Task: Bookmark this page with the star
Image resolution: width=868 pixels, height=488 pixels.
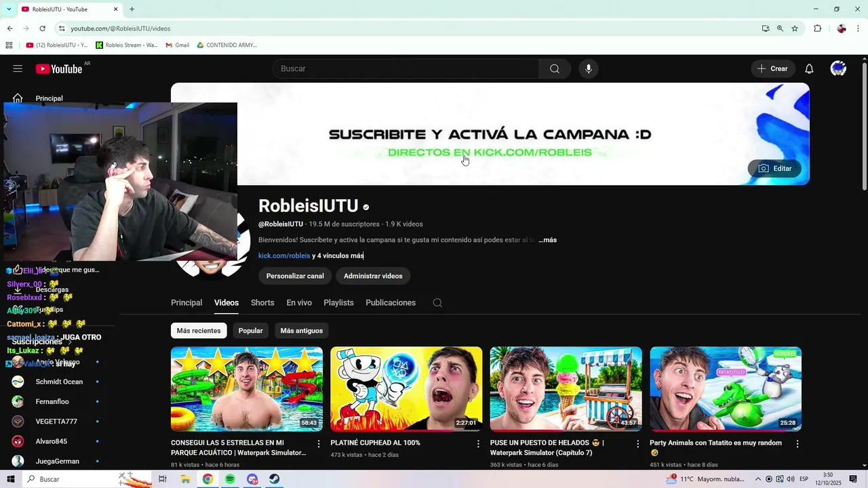Action: [795, 28]
